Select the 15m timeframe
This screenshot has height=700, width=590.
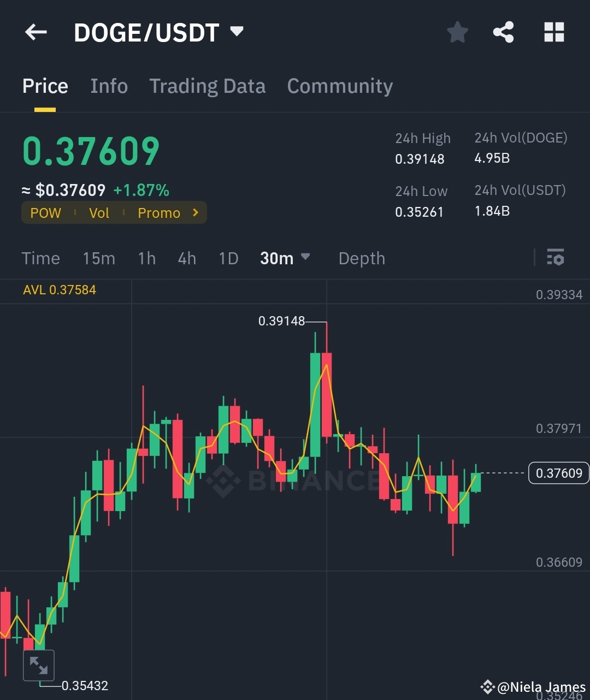click(x=99, y=258)
